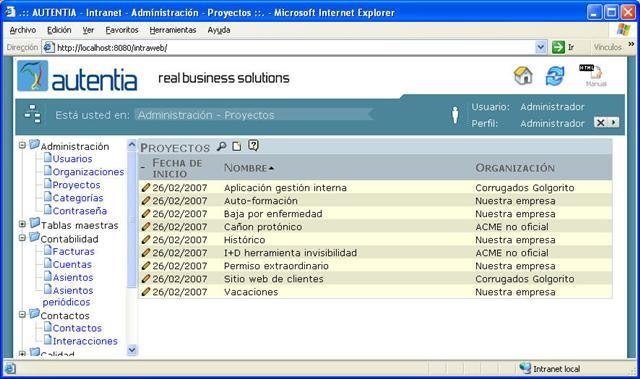Edit the Vacaciones row pencil icon
This screenshot has width=640, height=379.
[146, 292]
